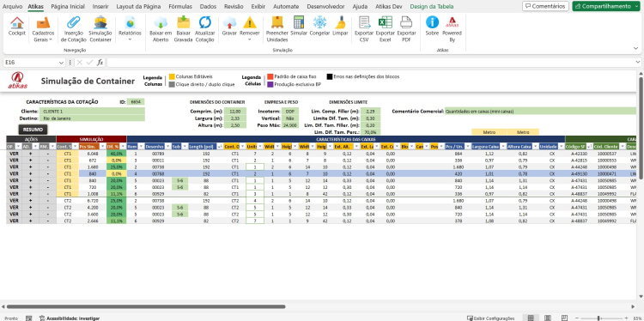644x321 pixels.
Task: Switch to the Dados ribbon tab
Action: pos(209,7)
